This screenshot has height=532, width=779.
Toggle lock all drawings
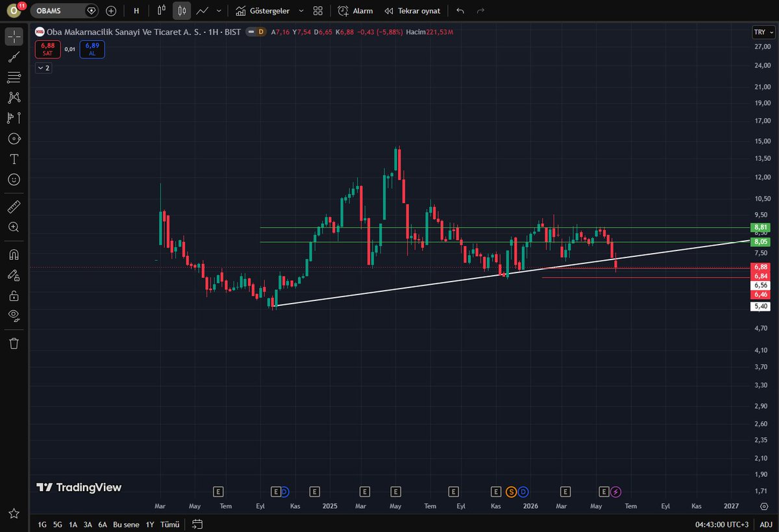[14, 296]
